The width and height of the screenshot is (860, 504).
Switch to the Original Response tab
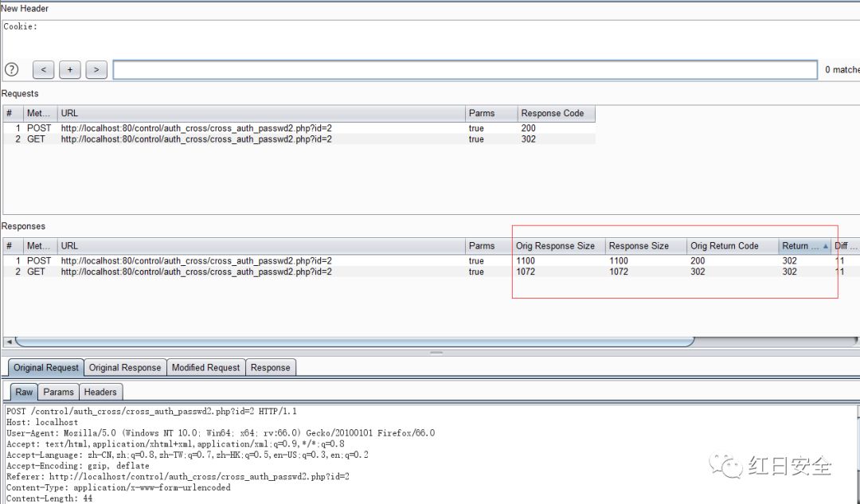(125, 367)
